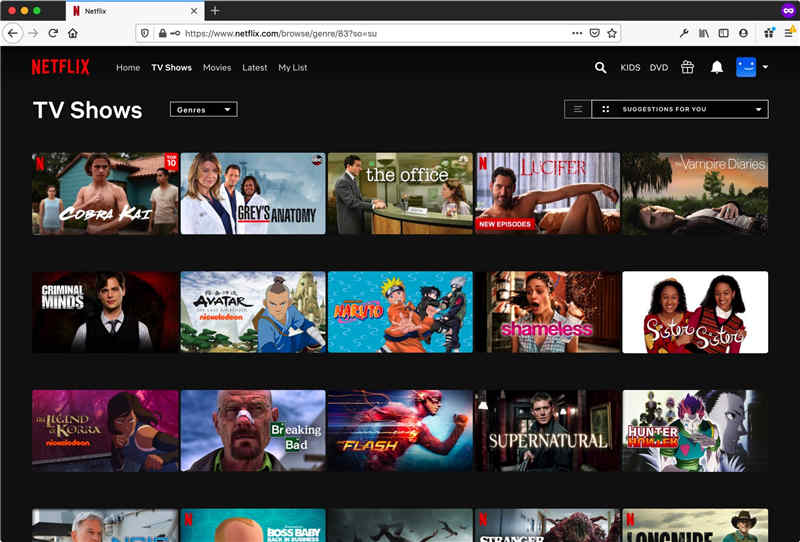This screenshot has width=800, height=542.
Task: Open The Office thumbnail
Action: [x=401, y=193]
